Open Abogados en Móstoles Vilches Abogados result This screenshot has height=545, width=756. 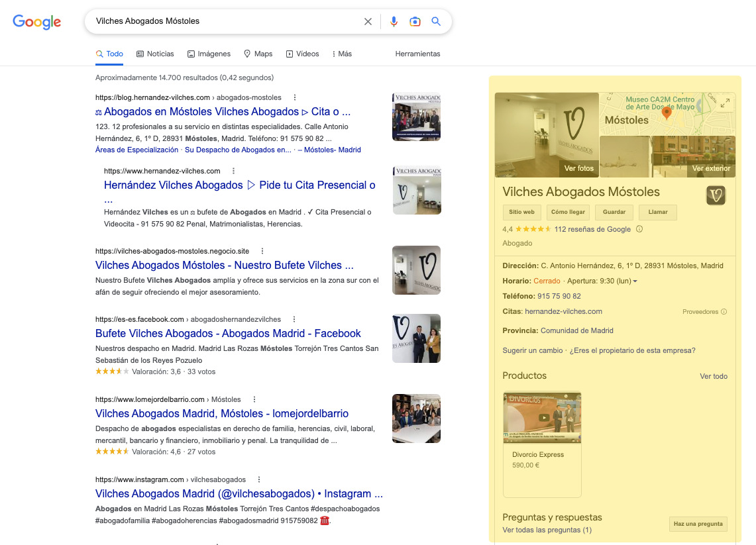click(x=223, y=112)
